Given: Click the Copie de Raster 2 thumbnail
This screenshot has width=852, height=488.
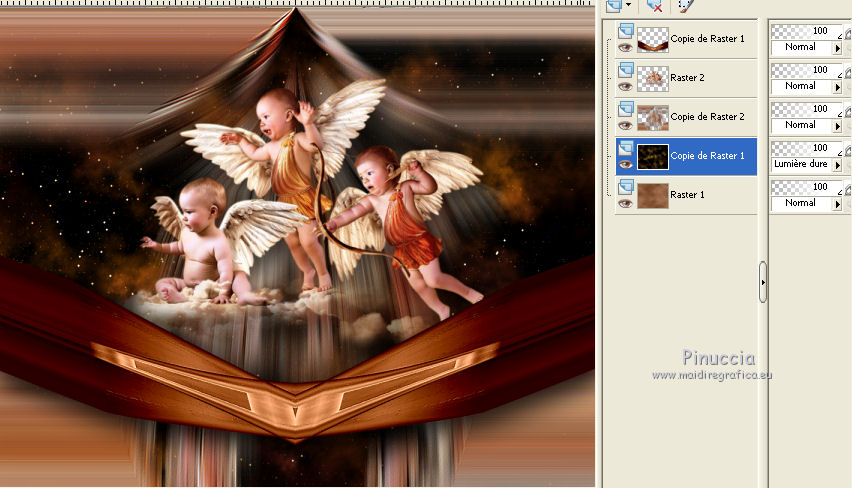Looking at the screenshot, I should (x=653, y=117).
